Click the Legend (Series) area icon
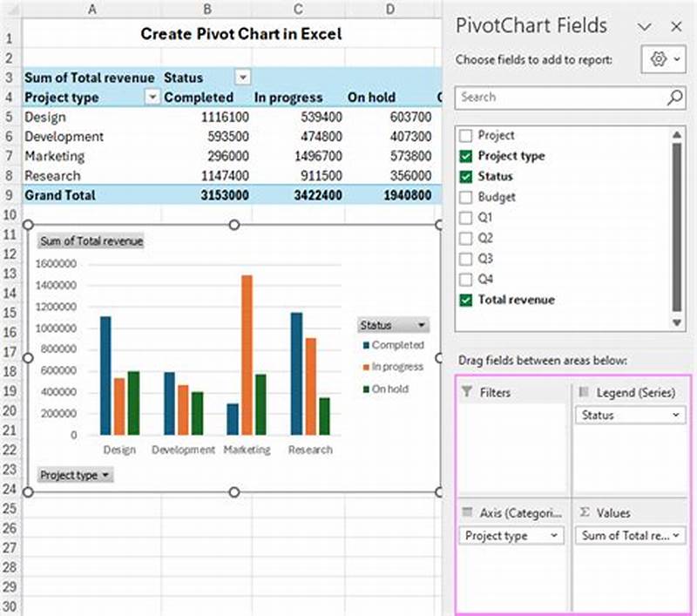Screen dimensions: 697x616 tap(582, 392)
